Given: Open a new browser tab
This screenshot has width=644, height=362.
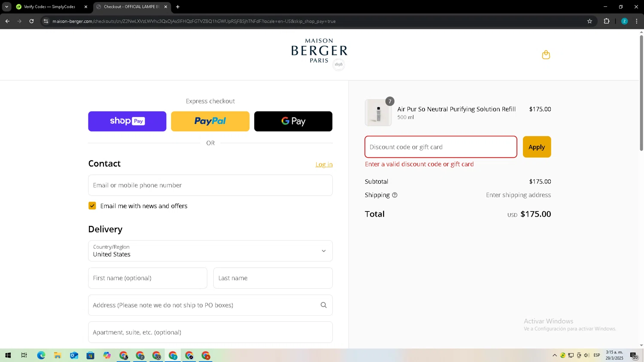Looking at the screenshot, I should click(178, 7).
